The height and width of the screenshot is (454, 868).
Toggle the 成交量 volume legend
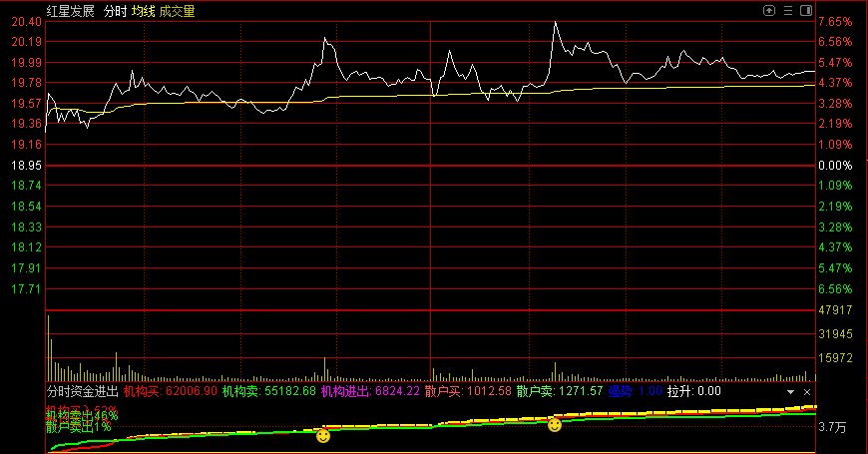[x=178, y=11]
